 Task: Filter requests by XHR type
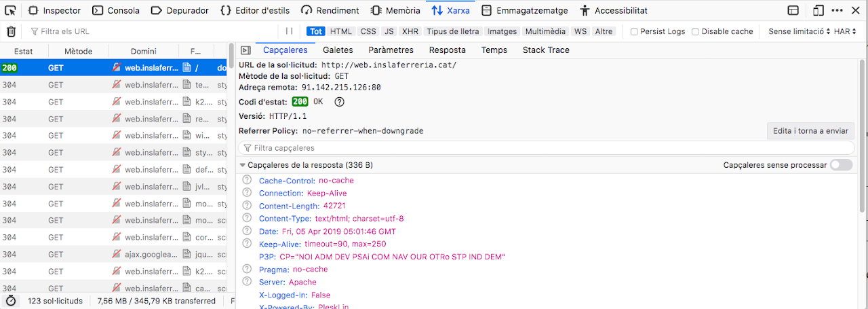[410, 31]
